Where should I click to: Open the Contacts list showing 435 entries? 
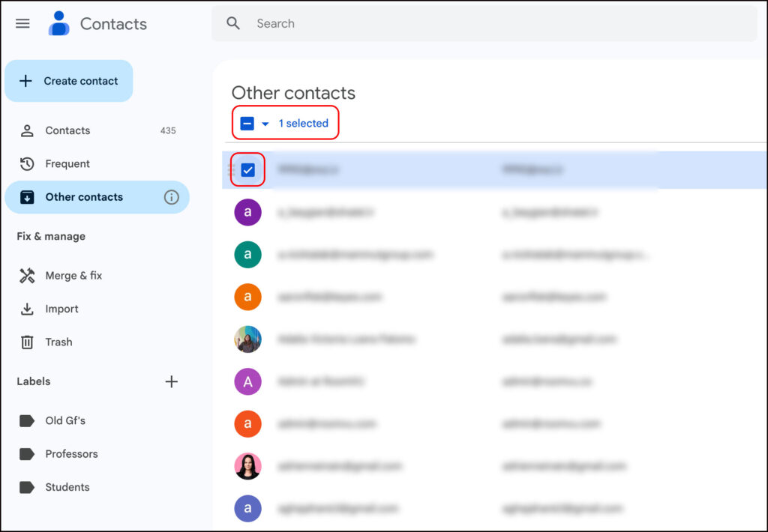point(69,130)
